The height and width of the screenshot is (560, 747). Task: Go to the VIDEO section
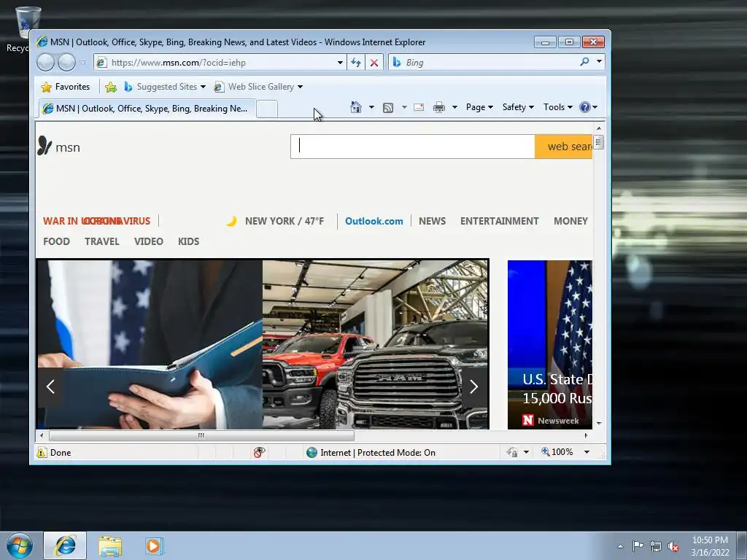(149, 241)
